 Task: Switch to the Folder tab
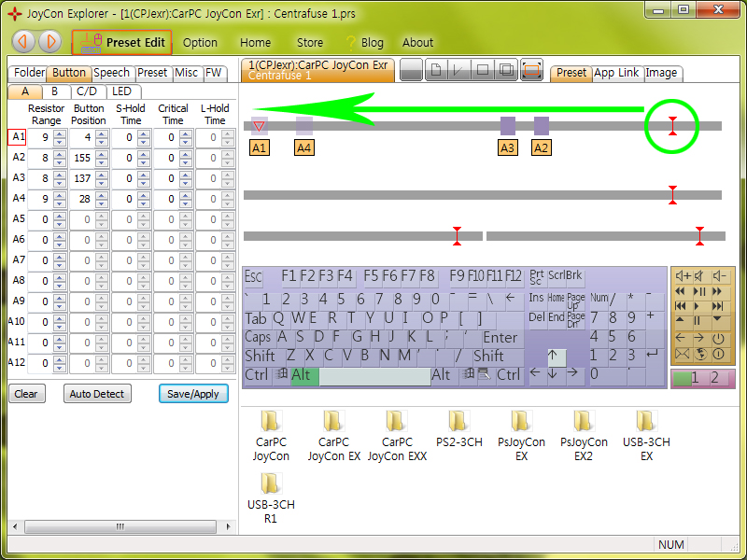28,73
